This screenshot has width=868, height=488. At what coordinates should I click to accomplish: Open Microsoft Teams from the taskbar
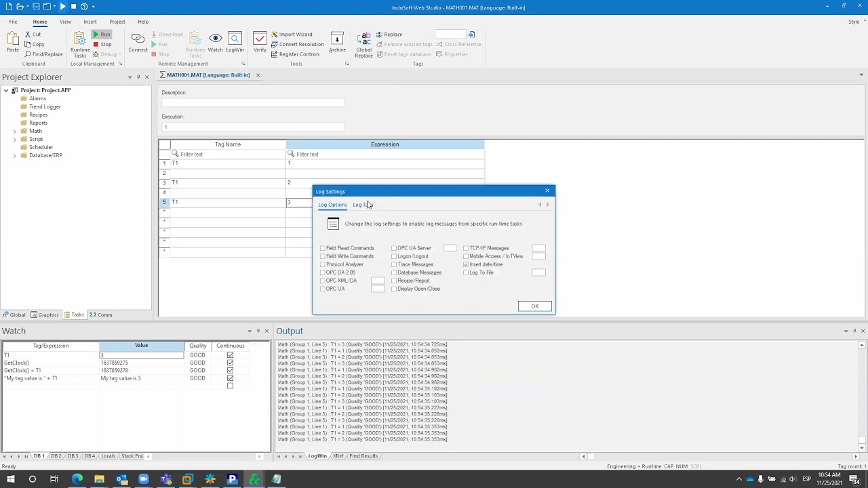[x=165, y=479]
